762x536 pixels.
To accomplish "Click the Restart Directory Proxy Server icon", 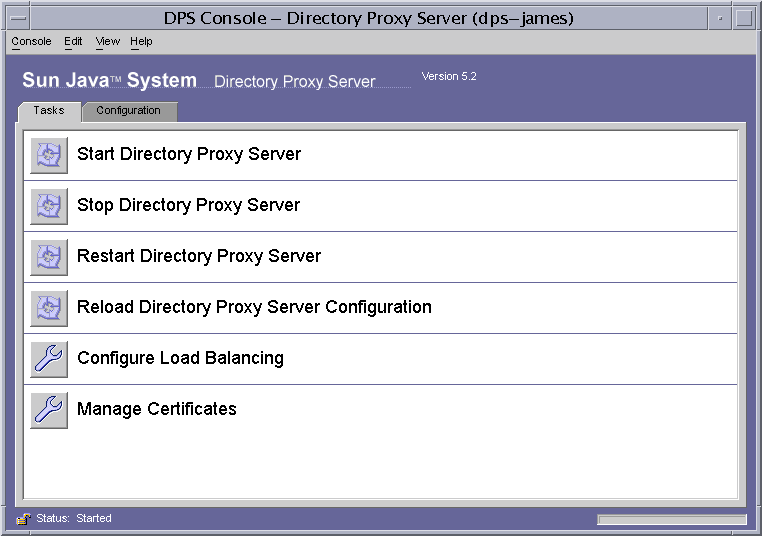I will (49, 257).
